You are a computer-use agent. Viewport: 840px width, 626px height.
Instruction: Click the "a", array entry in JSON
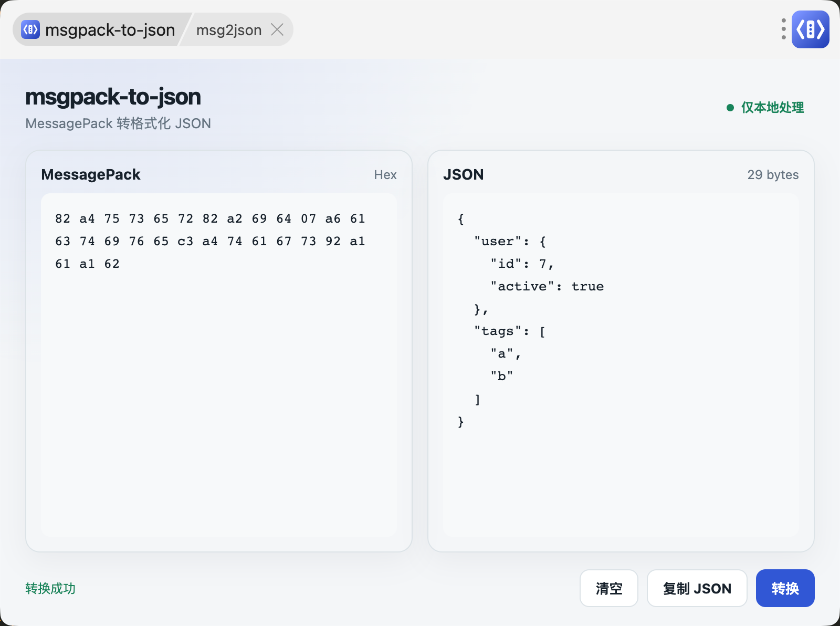click(506, 354)
